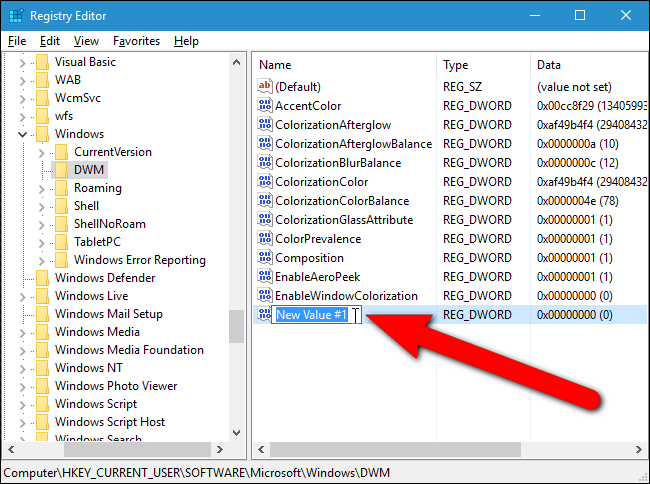
Task: Click tree pane scroll up arrow
Action: (236, 63)
